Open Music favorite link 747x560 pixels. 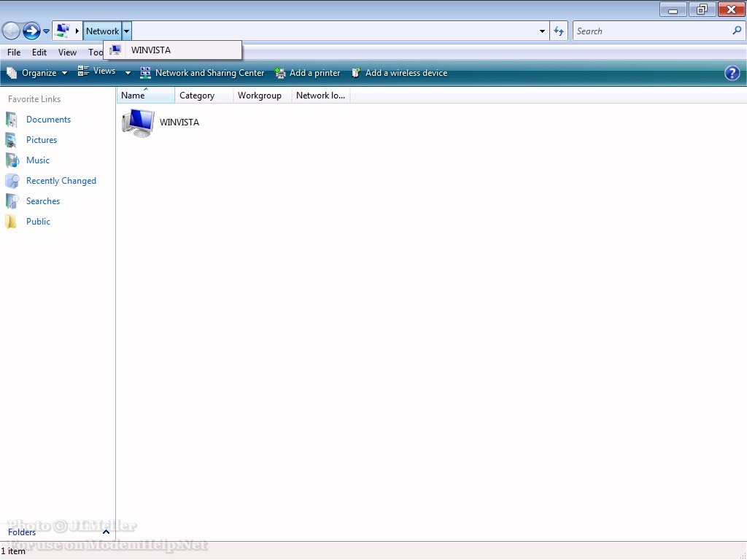pyautogui.click(x=38, y=160)
